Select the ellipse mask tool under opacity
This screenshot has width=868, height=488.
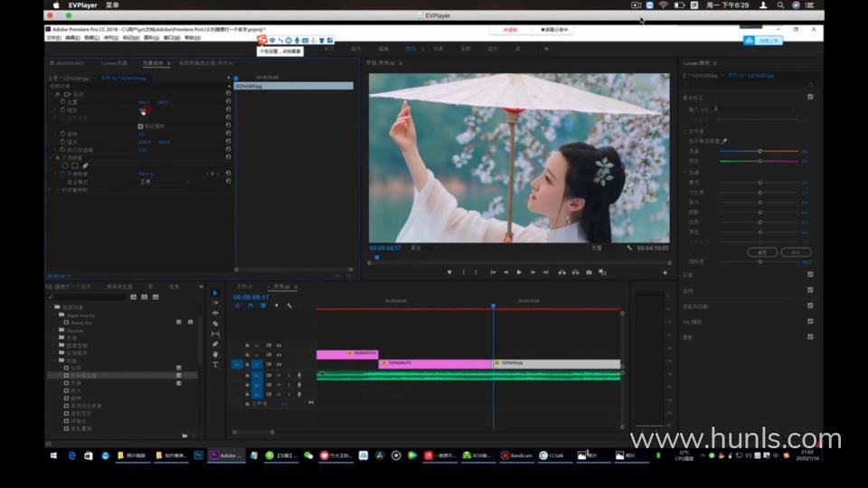(x=66, y=165)
